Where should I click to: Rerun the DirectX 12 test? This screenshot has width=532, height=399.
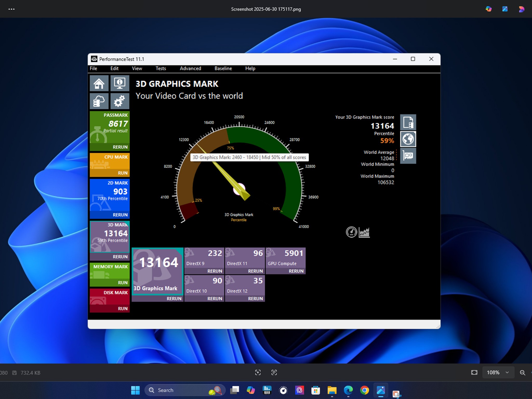tap(255, 298)
